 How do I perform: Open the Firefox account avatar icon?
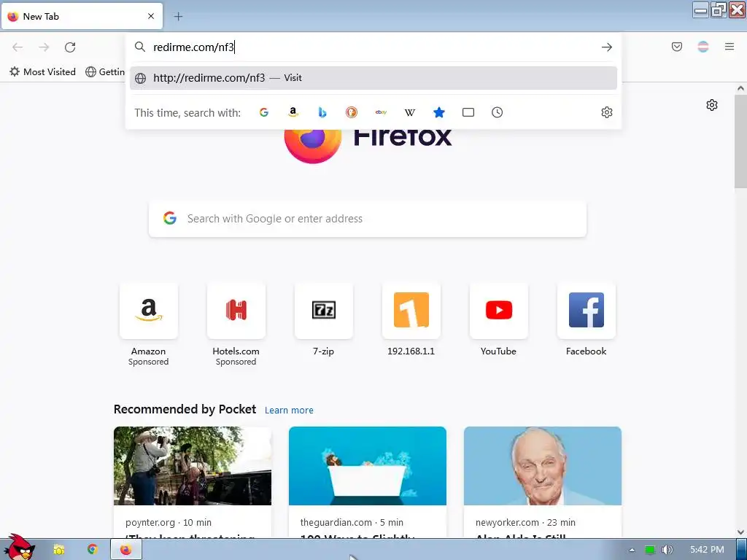pos(703,47)
